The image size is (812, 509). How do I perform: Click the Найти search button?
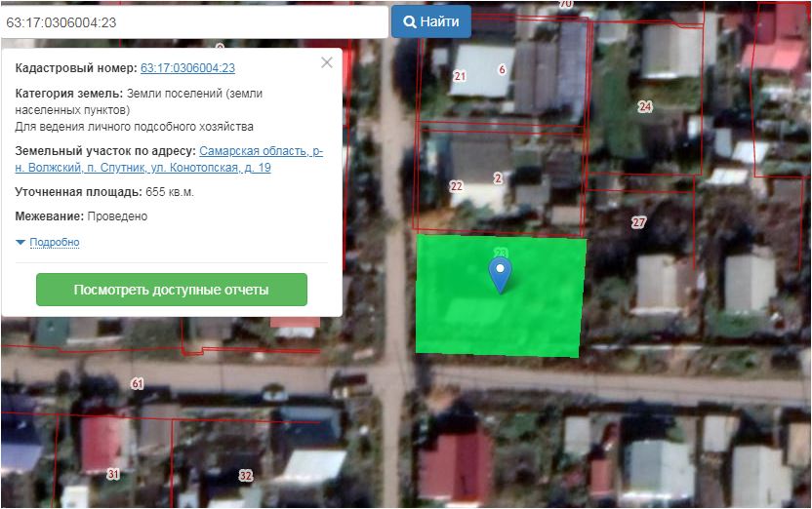pos(430,21)
